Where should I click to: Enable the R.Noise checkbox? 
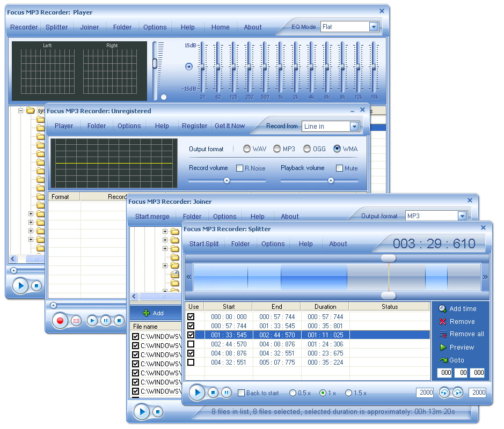pyautogui.click(x=239, y=168)
